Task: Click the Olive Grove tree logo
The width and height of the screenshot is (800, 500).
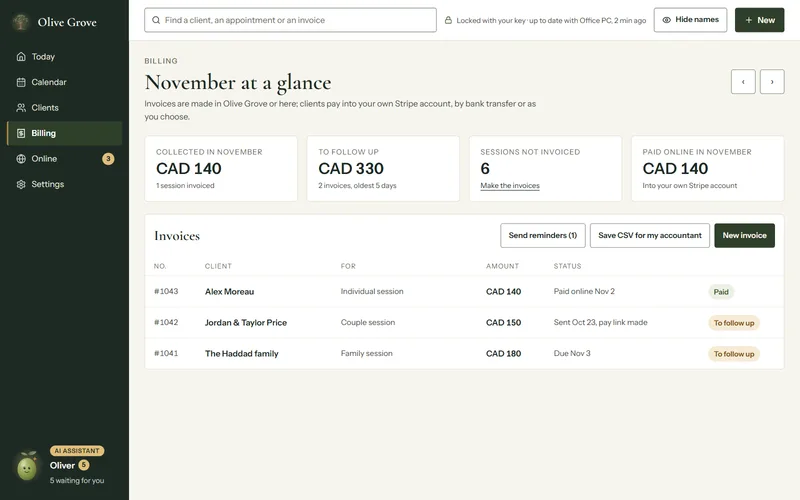Action: click(21, 22)
